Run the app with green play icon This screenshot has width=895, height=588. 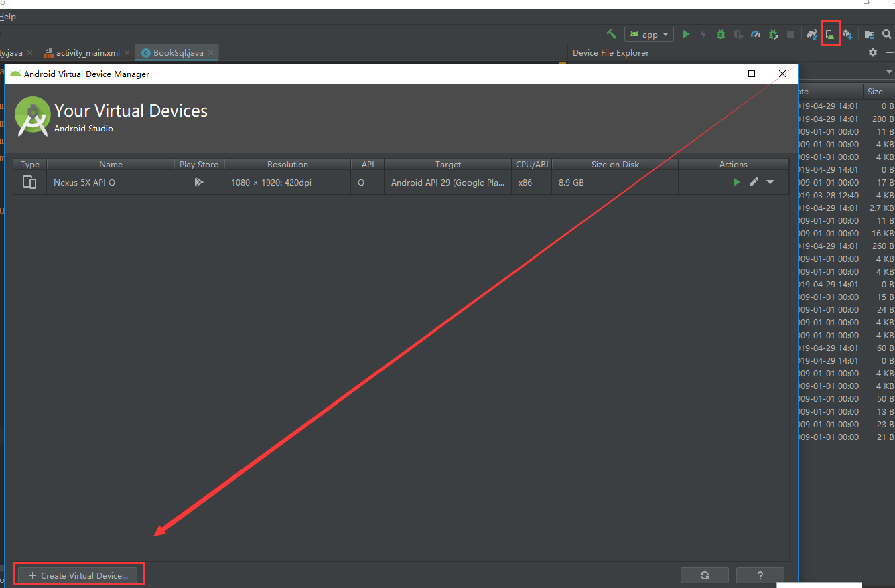click(686, 34)
